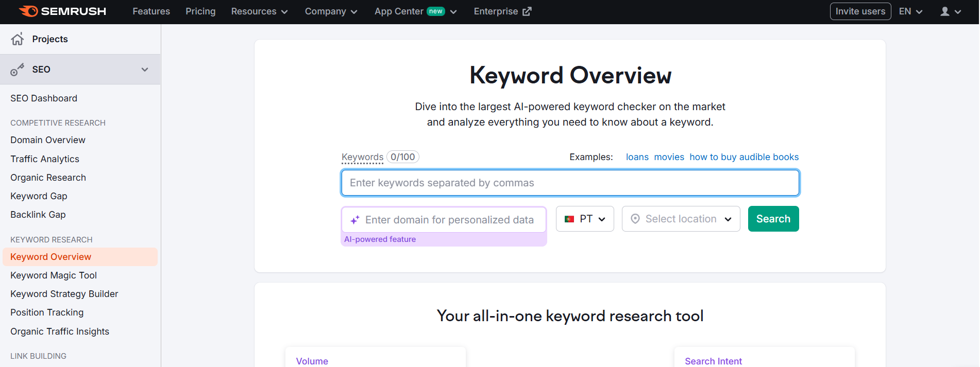
Task: Open the EN language dropdown
Action: [x=910, y=11]
